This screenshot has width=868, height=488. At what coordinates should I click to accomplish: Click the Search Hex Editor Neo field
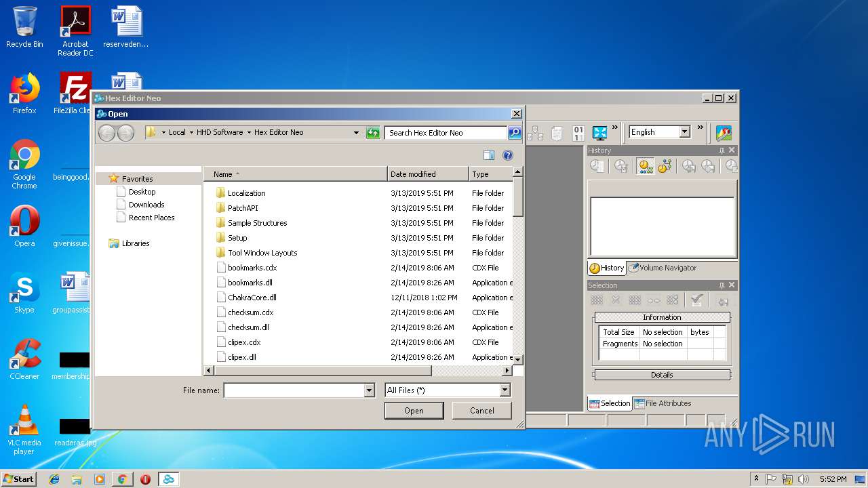(x=446, y=133)
